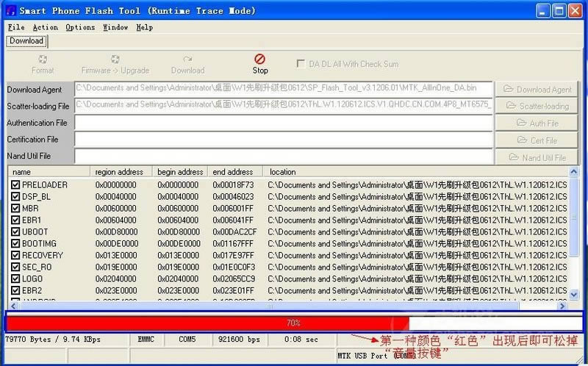Viewport: 588px width, 366px height.
Task: Click the folder icon on Auth File button
Action: click(521, 123)
